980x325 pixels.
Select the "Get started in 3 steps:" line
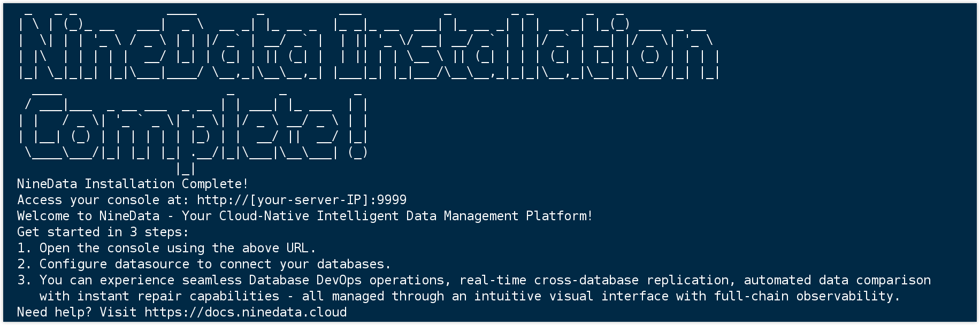point(103,232)
